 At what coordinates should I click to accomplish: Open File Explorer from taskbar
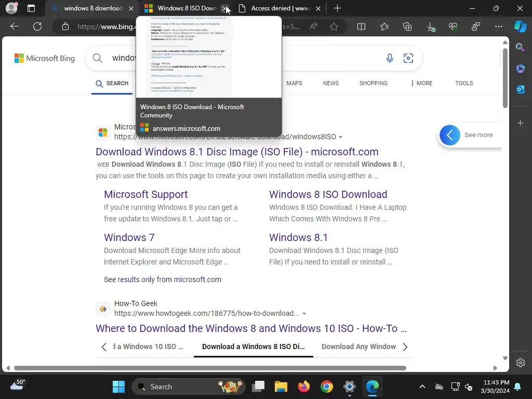(x=281, y=387)
